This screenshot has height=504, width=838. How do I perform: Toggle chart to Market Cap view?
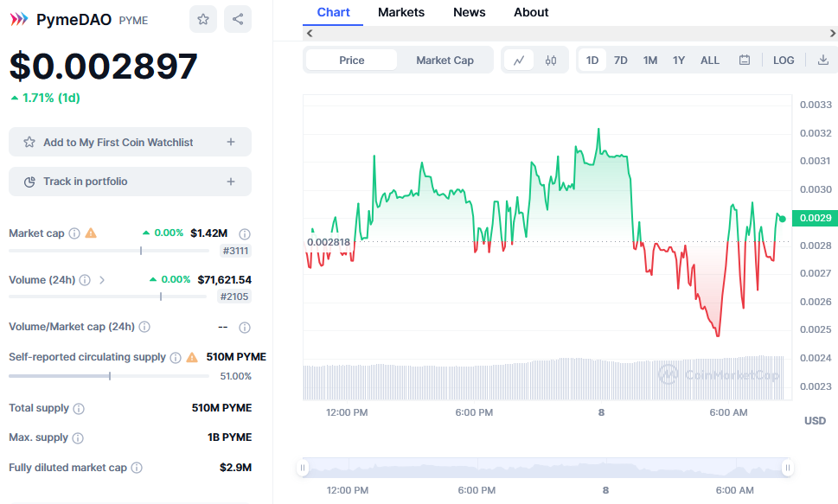tap(445, 61)
